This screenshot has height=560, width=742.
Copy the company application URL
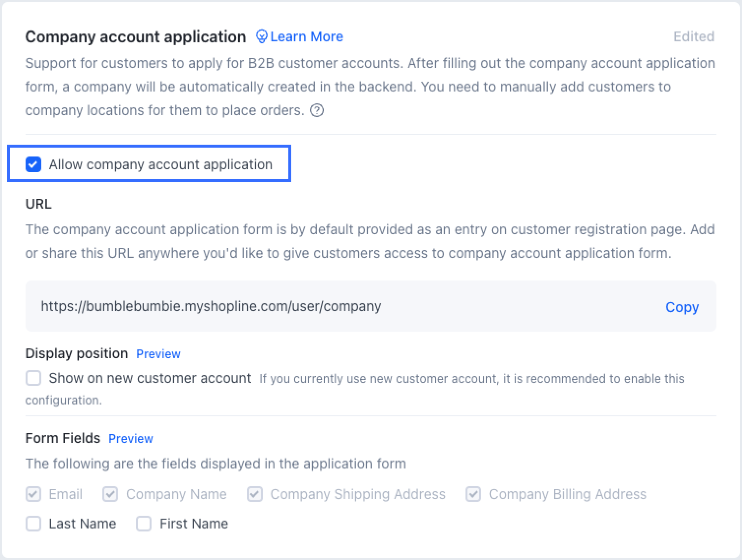tap(682, 307)
